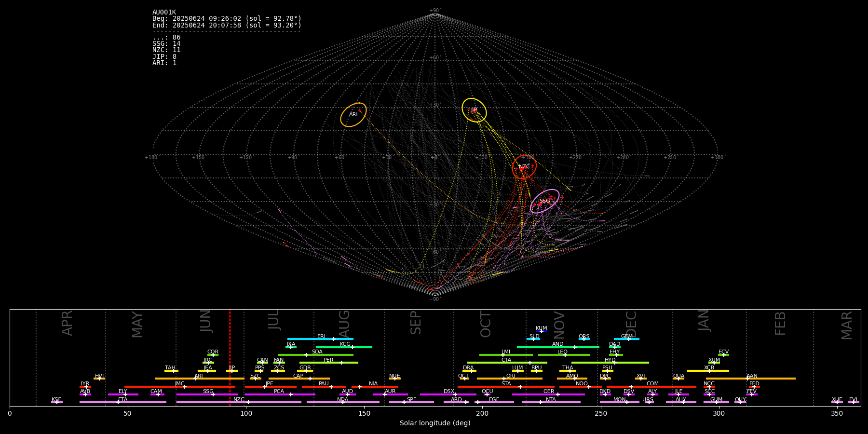Click the 'Solar longitude (deg)' axis title

click(435, 423)
